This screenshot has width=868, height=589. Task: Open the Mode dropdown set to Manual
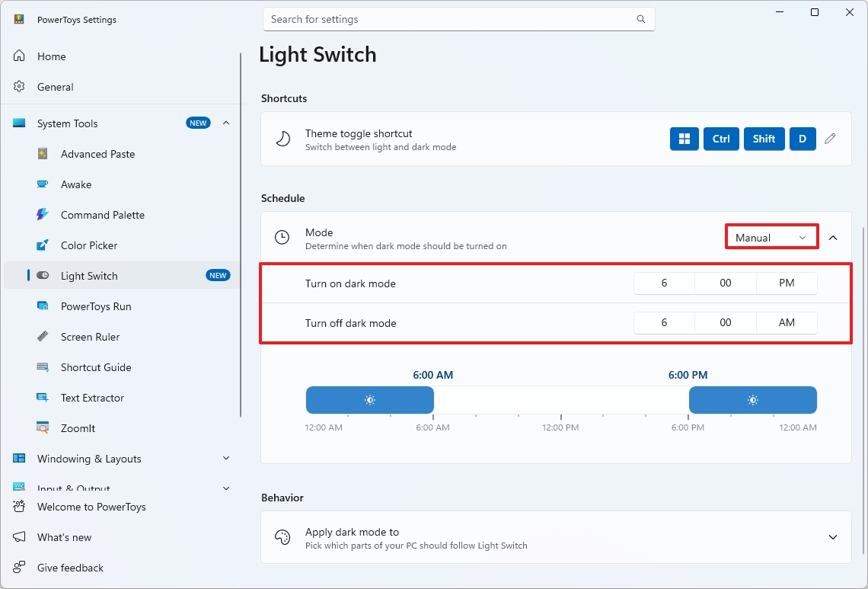tap(771, 237)
